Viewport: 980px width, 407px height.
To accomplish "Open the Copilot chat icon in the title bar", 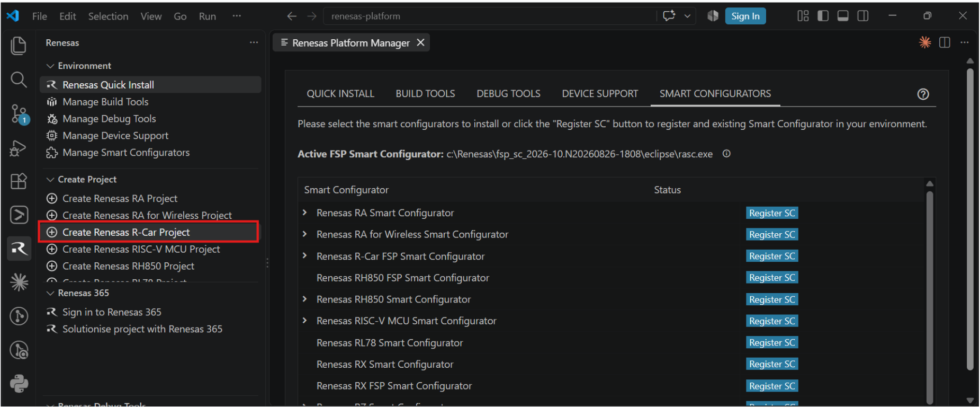I will [669, 16].
